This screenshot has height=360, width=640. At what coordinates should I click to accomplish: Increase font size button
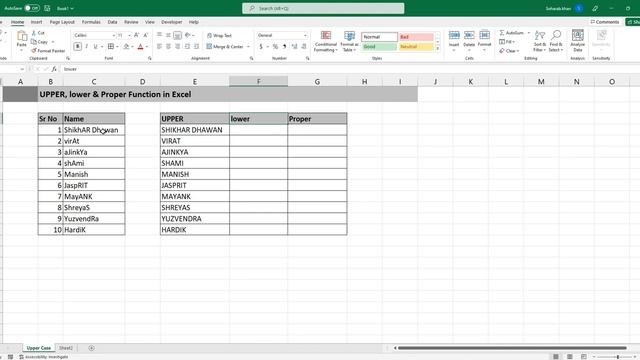137,36
